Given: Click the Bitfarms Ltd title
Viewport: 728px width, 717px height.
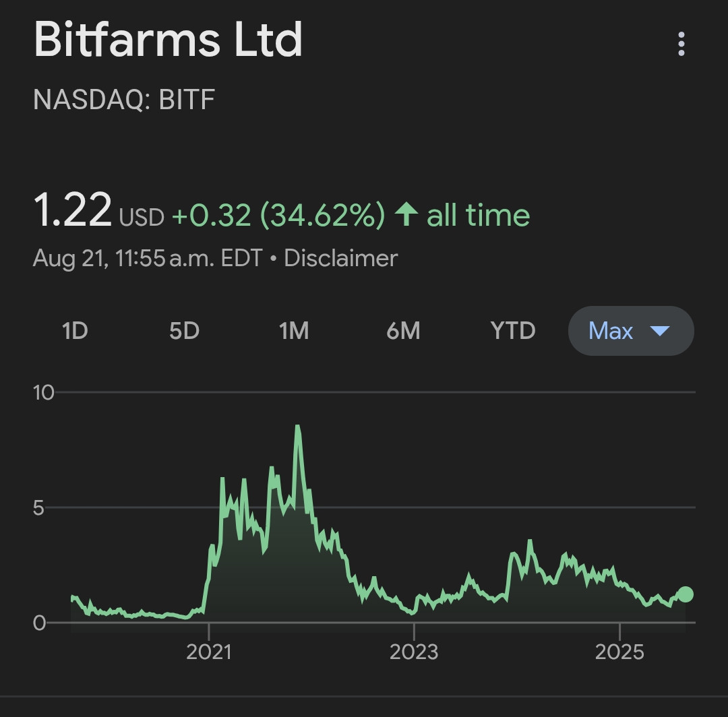Looking at the screenshot, I should click(x=168, y=40).
